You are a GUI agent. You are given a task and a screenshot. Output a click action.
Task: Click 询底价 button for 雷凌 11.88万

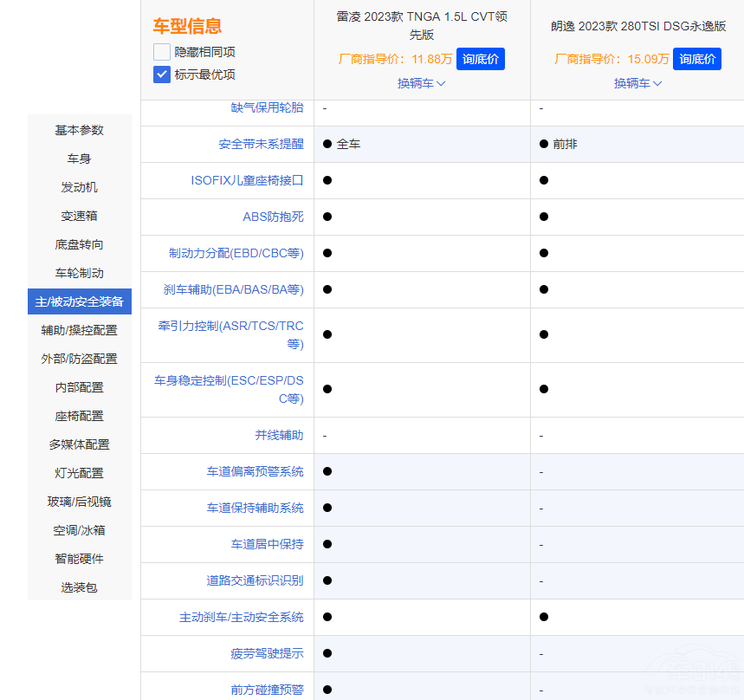(x=480, y=59)
